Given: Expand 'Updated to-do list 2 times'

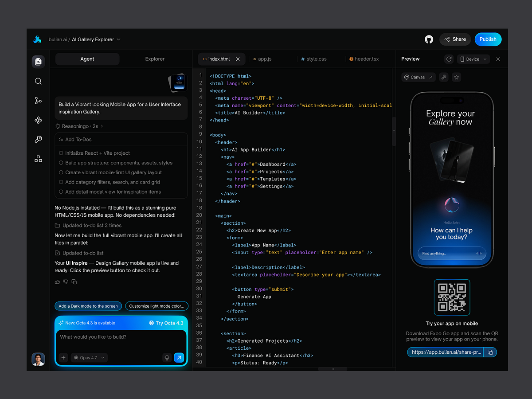Looking at the screenshot, I should (88, 226).
